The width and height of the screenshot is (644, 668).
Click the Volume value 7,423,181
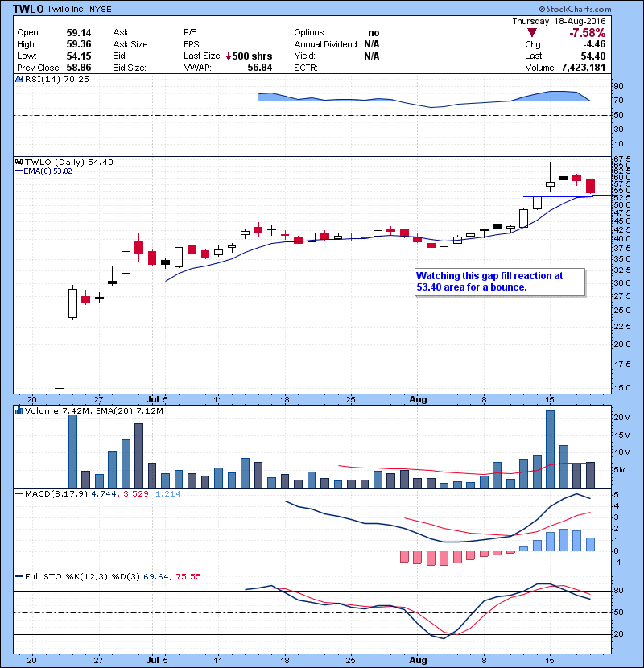click(x=584, y=68)
